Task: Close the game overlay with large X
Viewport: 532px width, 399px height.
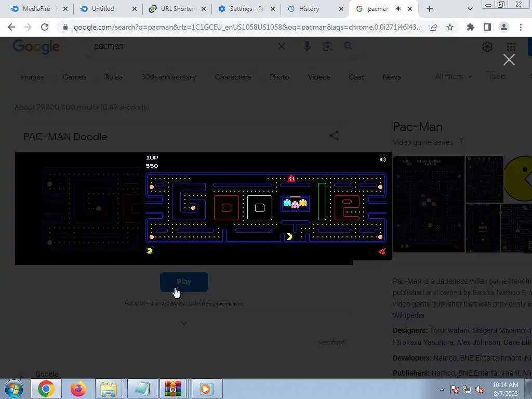Action: (x=509, y=60)
